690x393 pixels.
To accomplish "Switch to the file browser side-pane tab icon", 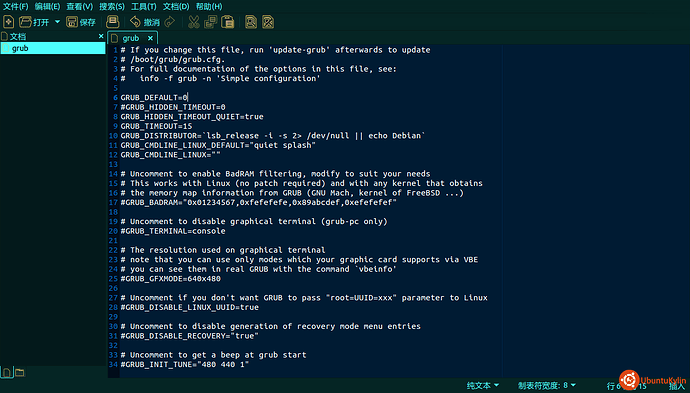I will (20, 373).
